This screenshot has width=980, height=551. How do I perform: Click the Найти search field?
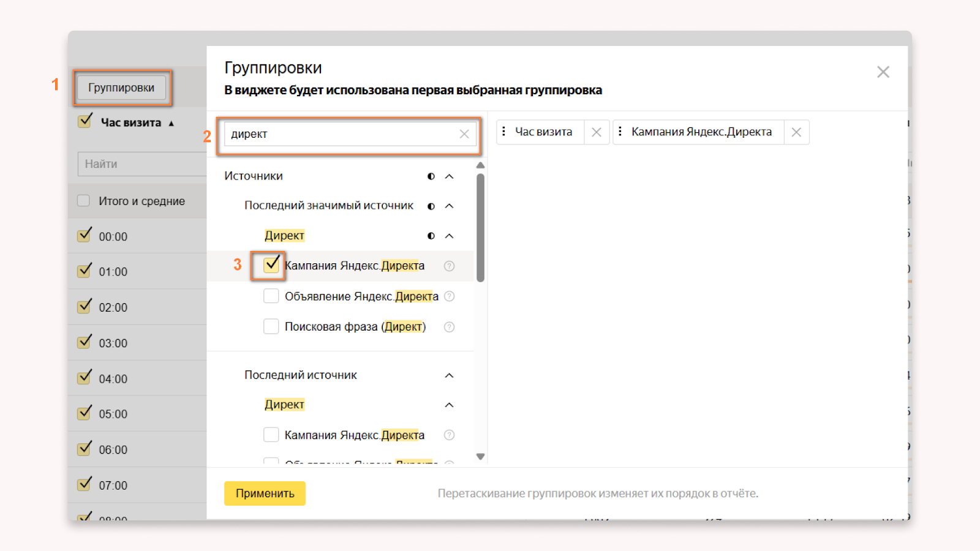tap(142, 164)
